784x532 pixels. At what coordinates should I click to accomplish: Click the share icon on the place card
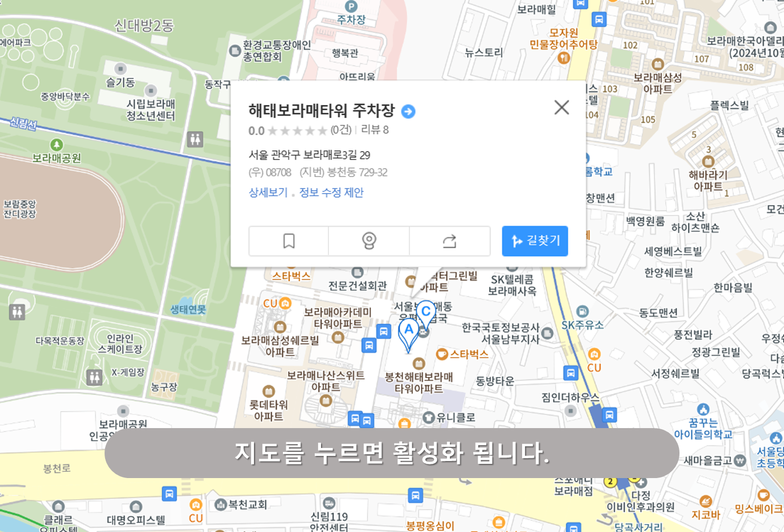[x=449, y=241]
